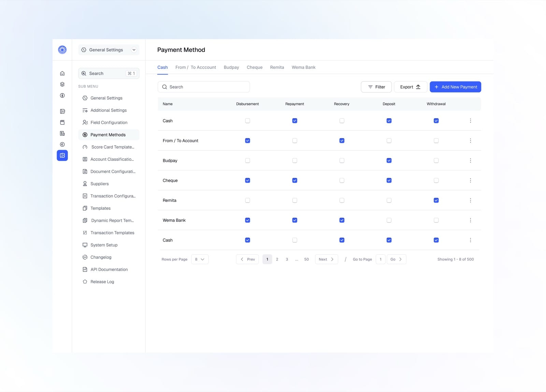Uncheck Withdrawal for Remita

pyautogui.click(x=436, y=200)
